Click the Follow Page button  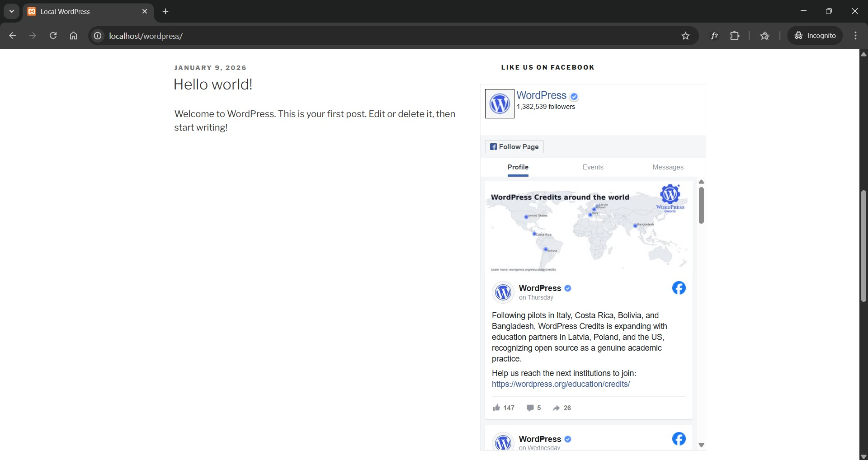[514, 146]
